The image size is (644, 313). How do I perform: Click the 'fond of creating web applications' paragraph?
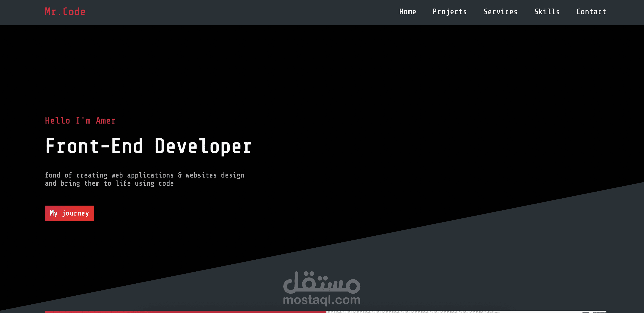144,179
